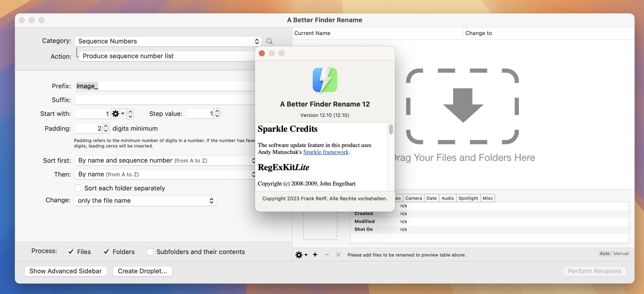This screenshot has width=644, height=294.
Task: Click the dashed thumbnail preview placeholder
Action: [320, 226]
